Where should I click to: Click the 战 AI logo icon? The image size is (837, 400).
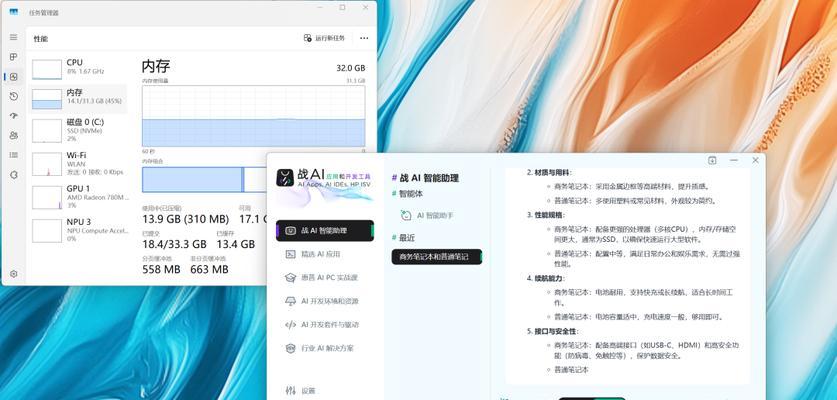pyautogui.click(x=286, y=178)
